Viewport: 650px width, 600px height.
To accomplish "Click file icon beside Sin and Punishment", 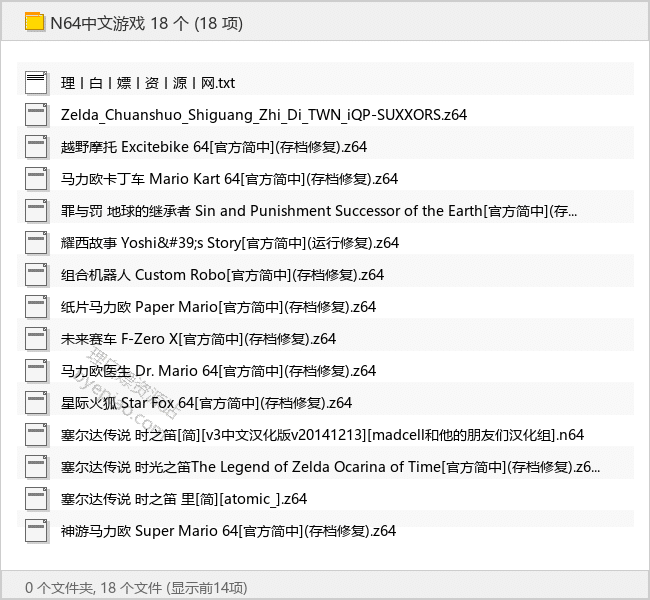I will (x=36, y=211).
